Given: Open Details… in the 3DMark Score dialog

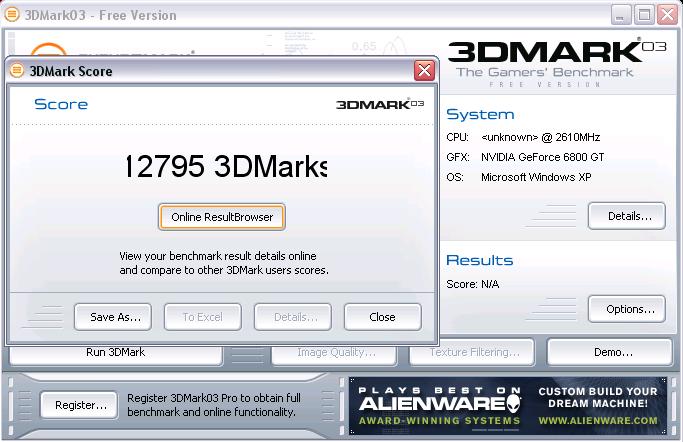Looking at the screenshot, I should tap(293, 317).
